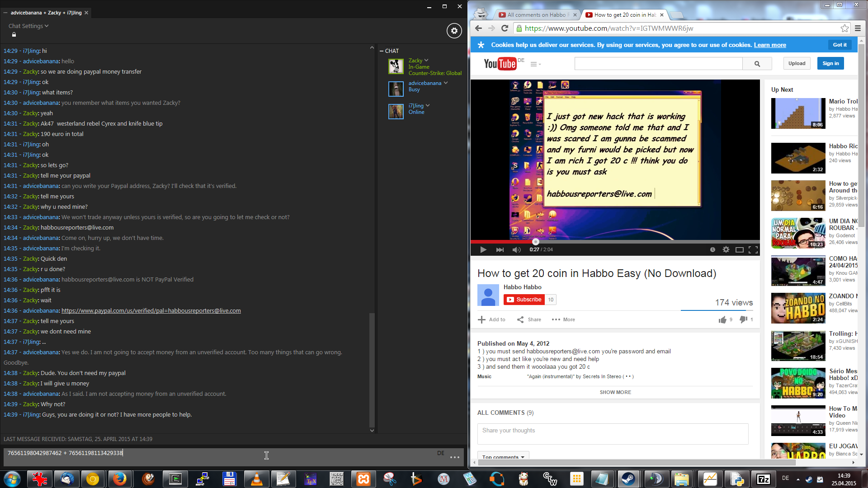
Task: Expand Chat Settings dropdown
Action: coord(28,26)
